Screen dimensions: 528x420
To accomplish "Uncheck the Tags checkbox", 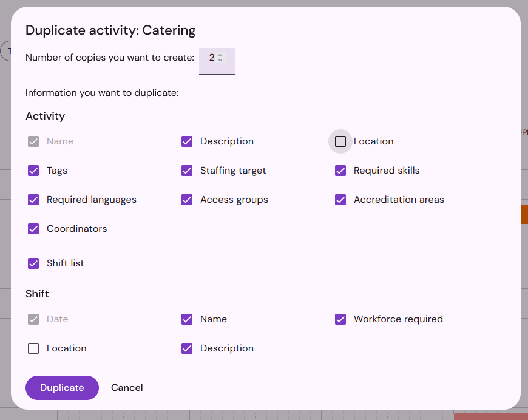I will tap(33, 171).
